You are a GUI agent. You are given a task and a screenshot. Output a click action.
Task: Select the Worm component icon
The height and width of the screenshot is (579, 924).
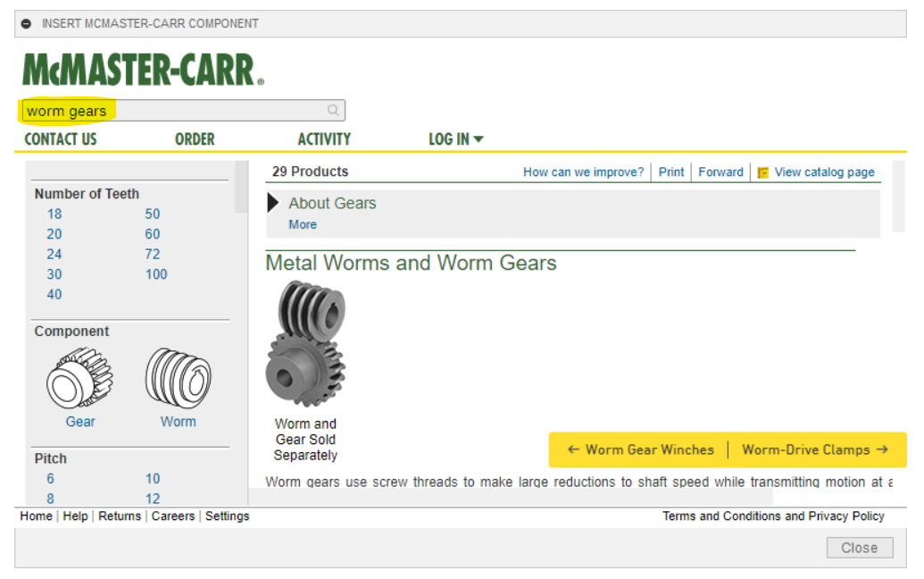point(178,377)
